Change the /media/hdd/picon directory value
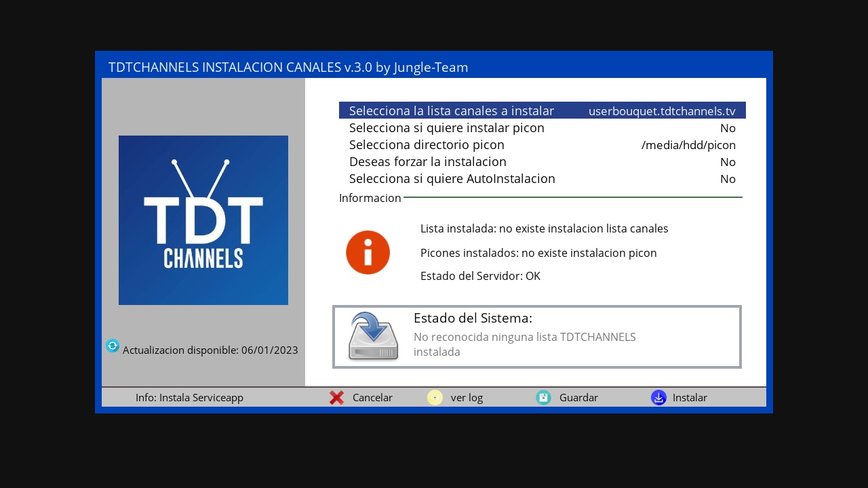The image size is (868, 488). 688,145
